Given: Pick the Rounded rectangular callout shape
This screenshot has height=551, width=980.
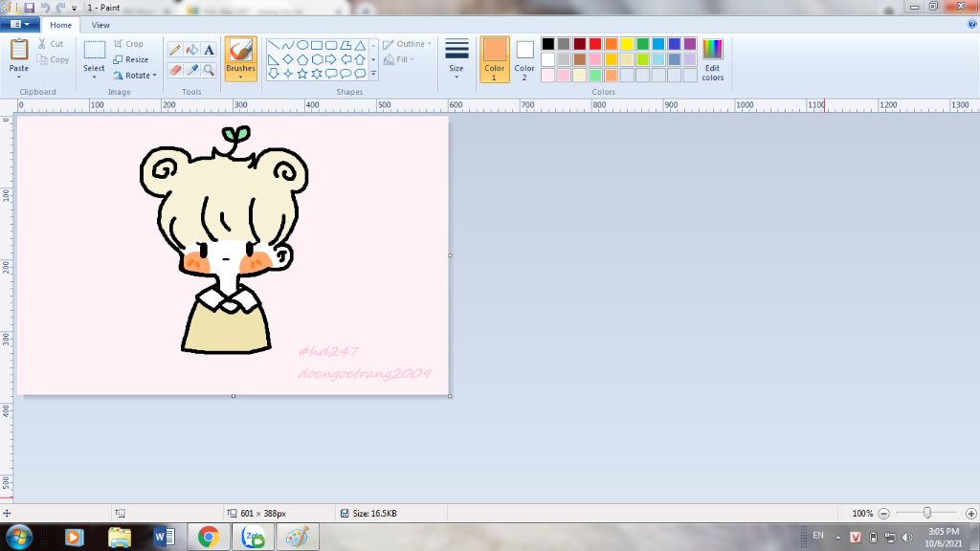Looking at the screenshot, I should [x=330, y=74].
